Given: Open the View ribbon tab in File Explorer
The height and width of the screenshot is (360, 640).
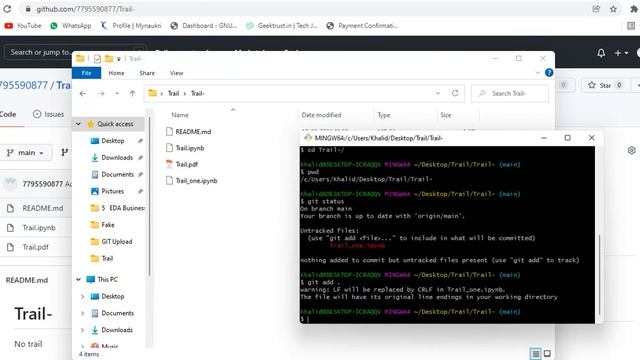Looking at the screenshot, I should (x=176, y=73).
